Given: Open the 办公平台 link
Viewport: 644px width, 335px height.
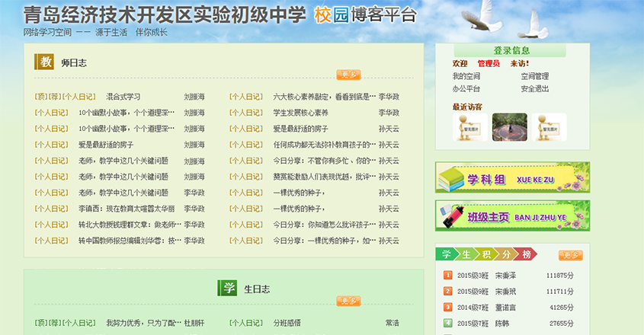Looking at the screenshot, I should [x=466, y=88].
